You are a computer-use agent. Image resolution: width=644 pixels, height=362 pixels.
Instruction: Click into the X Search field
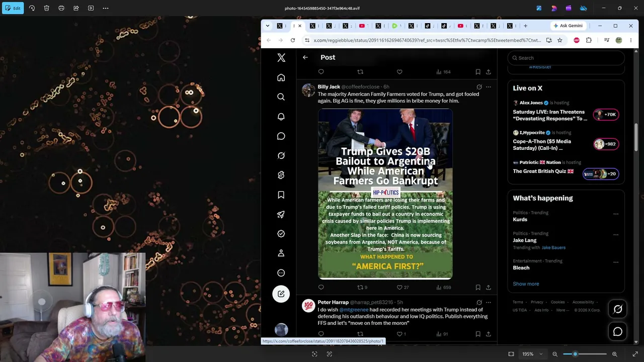coord(566,58)
